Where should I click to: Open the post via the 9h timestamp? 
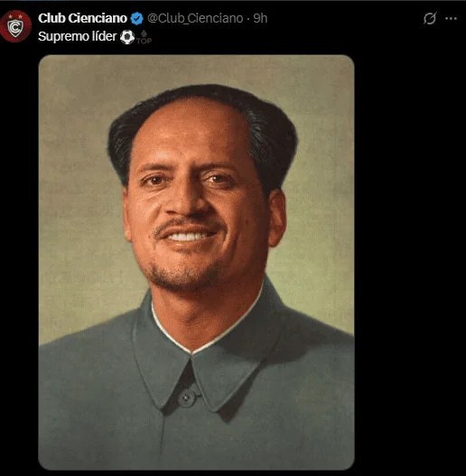click(x=260, y=19)
